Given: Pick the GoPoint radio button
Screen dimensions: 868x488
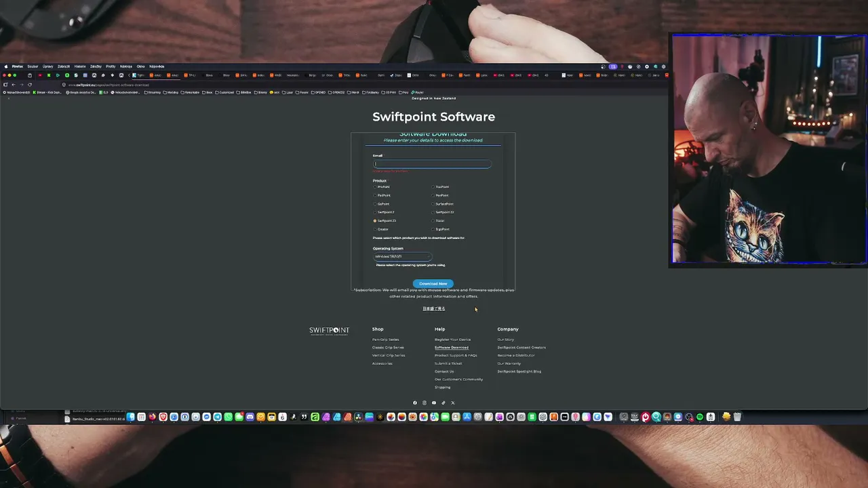Looking at the screenshot, I should tap(375, 204).
